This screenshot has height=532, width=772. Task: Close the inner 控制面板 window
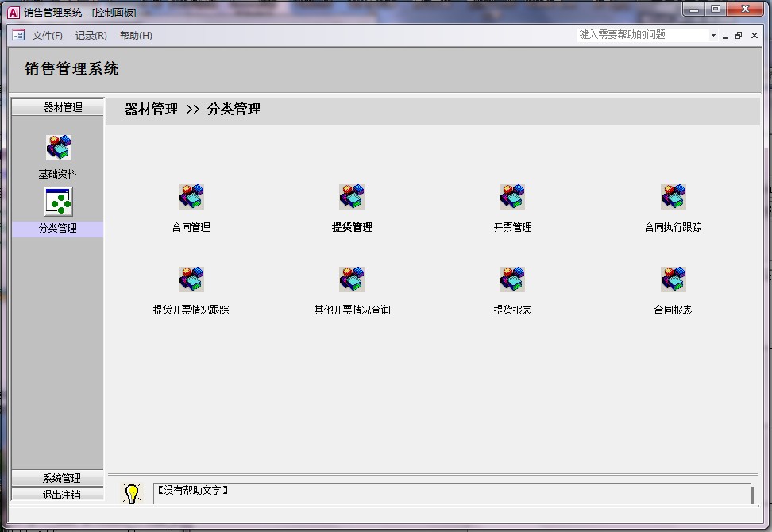755,36
